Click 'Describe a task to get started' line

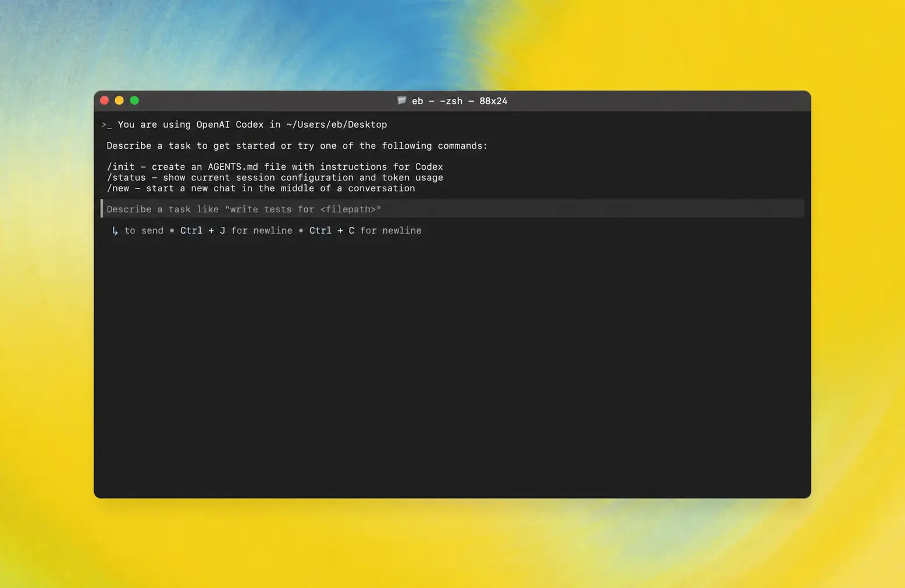pos(297,146)
